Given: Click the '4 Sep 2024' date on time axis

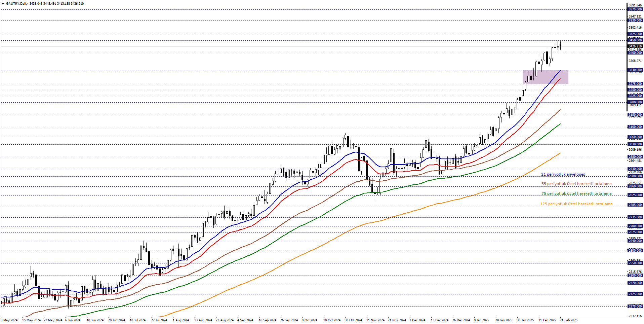Looking at the screenshot, I should (x=245, y=320).
